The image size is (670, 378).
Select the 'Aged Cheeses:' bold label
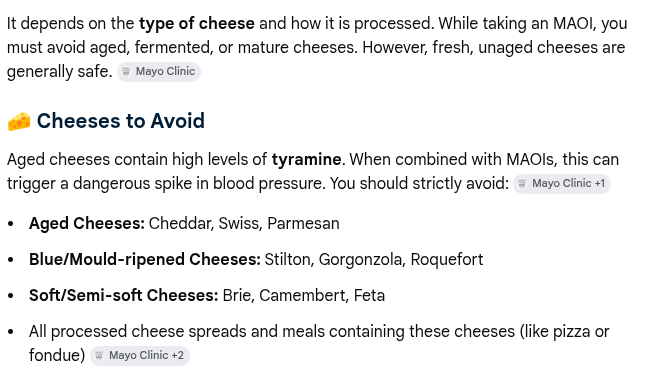pyautogui.click(x=87, y=224)
